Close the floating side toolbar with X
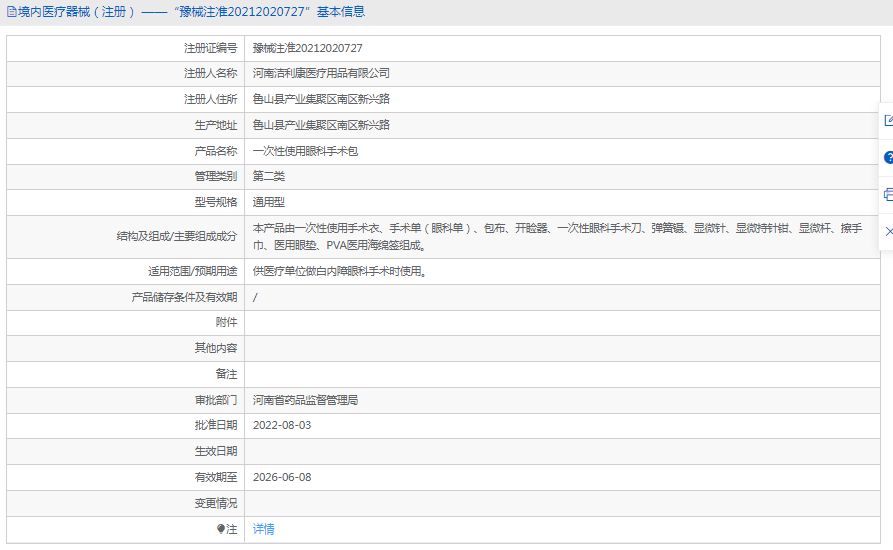Screen dimensions: 893x550 coord(888,231)
